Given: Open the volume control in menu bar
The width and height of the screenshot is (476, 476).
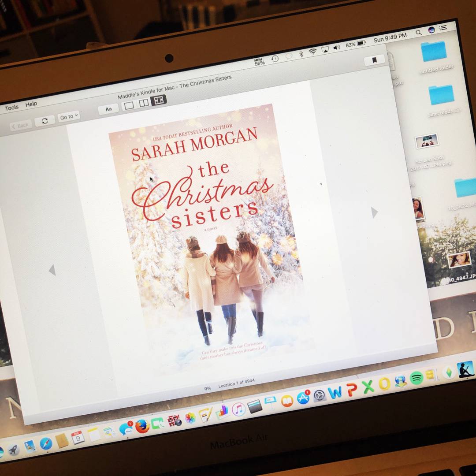Looking at the screenshot, I should pyautogui.click(x=337, y=48).
